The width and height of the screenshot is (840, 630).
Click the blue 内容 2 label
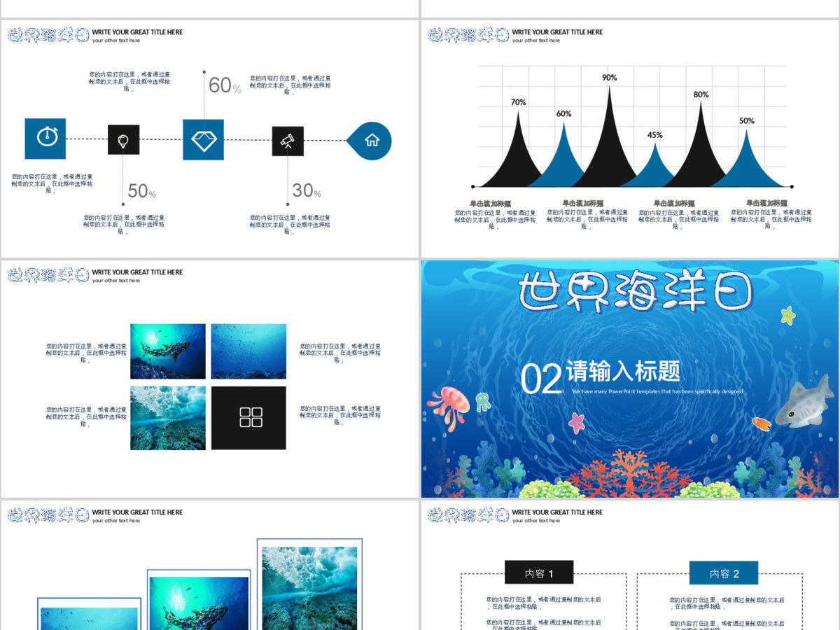click(x=724, y=573)
